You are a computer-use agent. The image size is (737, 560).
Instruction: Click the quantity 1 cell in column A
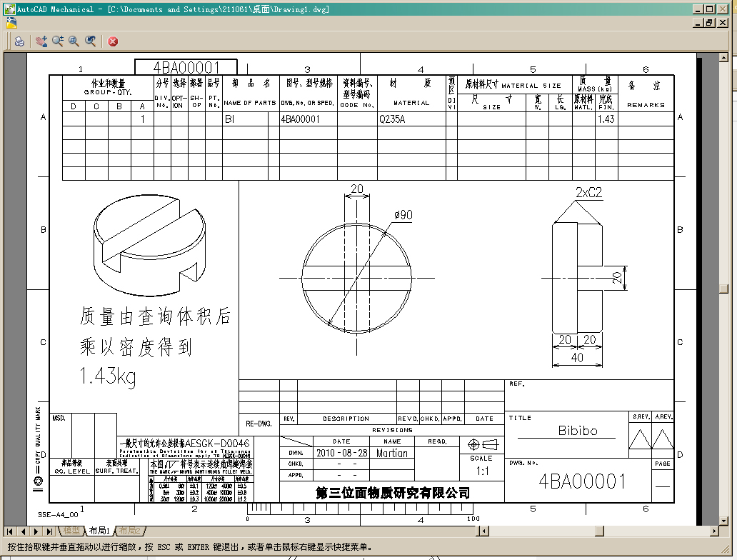tap(142, 119)
